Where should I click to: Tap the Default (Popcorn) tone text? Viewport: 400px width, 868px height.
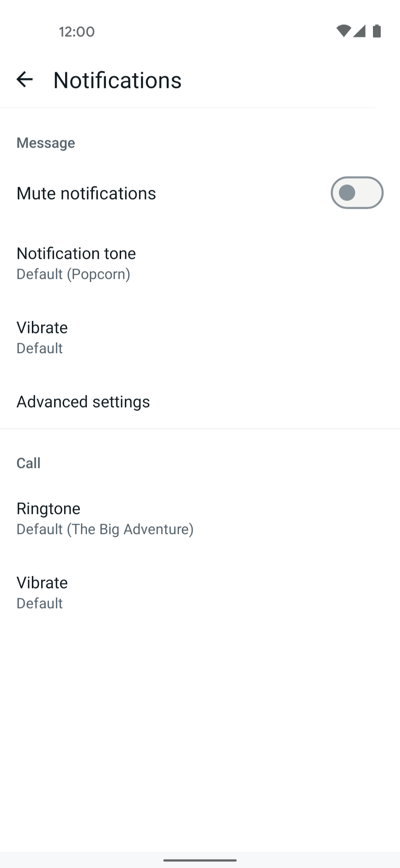[x=73, y=274]
